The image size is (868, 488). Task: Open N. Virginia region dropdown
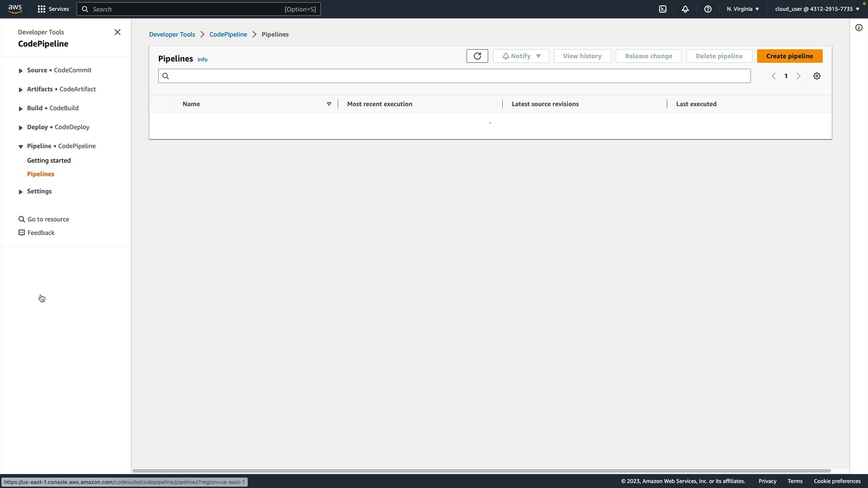pyautogui.click(x=743, y=9)
